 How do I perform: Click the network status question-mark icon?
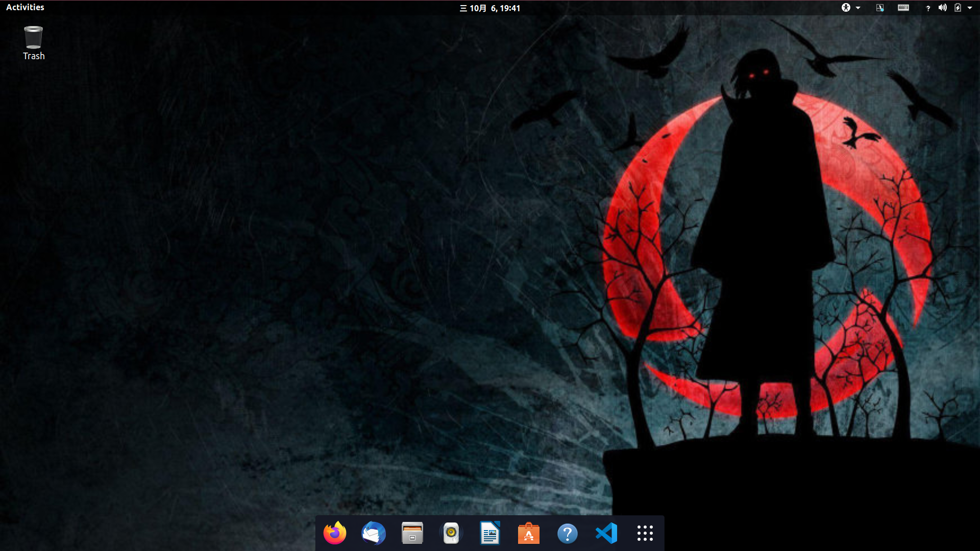point(927,8)
